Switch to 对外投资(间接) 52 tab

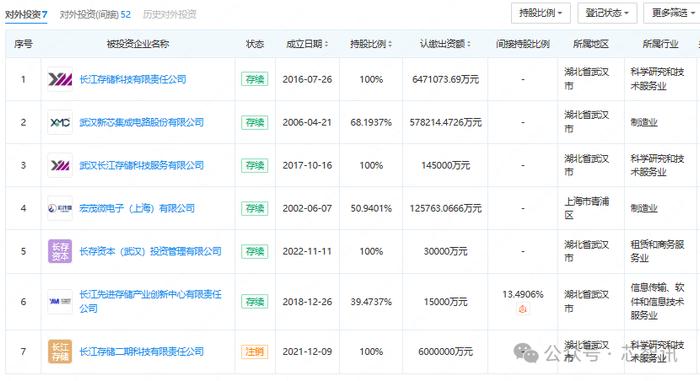(95, 14)
